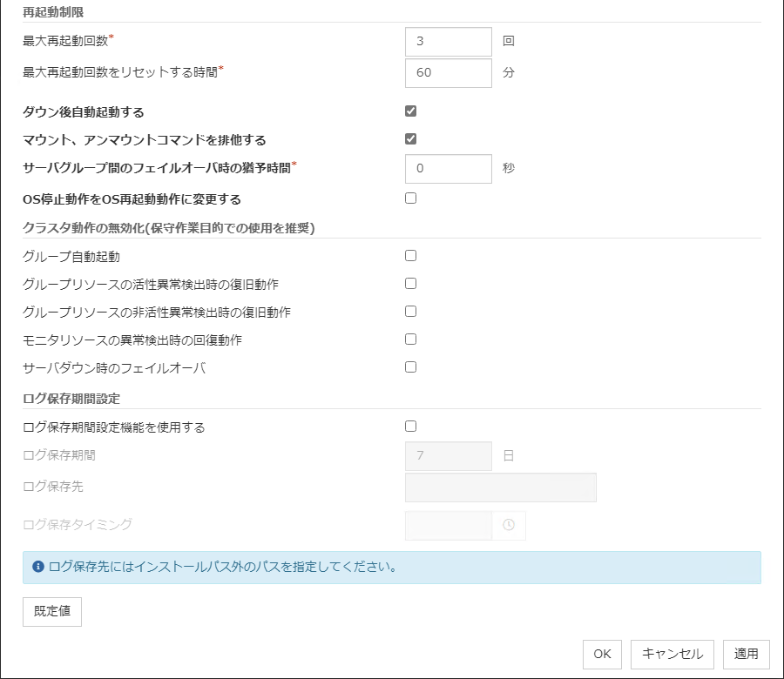
Task: Click the 適用 button
Action: (746, 654)
